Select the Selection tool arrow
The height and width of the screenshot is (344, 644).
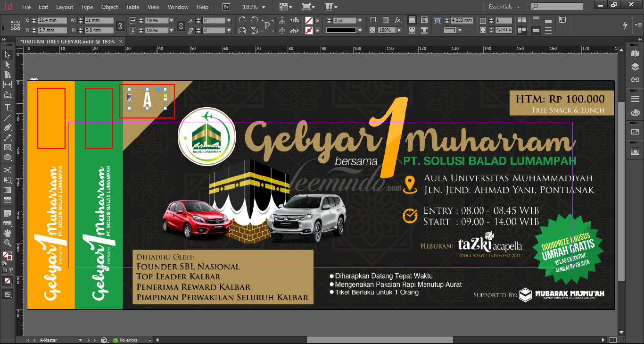click(8, 55)
